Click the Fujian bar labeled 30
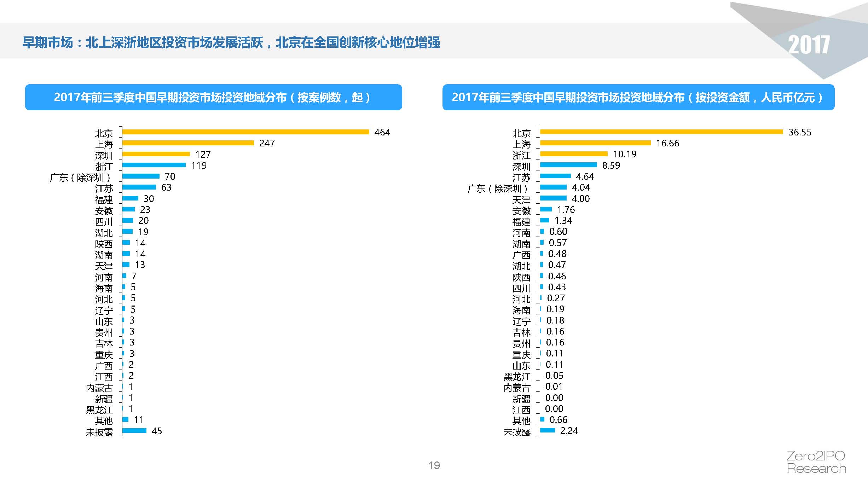The width and height of the screenshot is (868, 488). [x=130, y=198]
